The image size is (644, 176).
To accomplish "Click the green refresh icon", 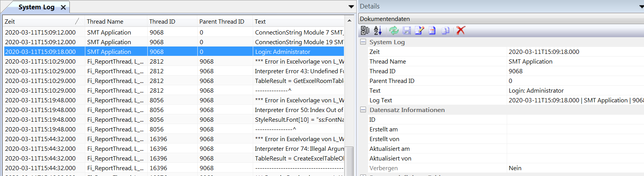I will pyautogui.click(x=394, y=30).
